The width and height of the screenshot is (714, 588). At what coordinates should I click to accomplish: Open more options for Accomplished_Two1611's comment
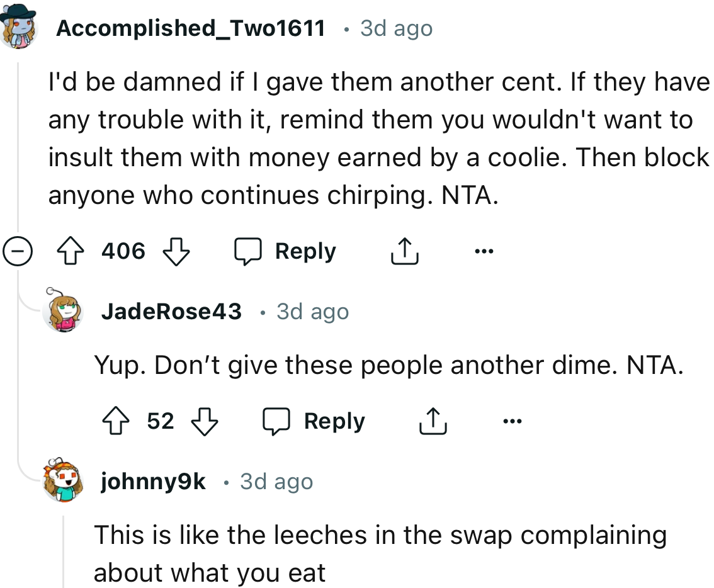point(484,251)
